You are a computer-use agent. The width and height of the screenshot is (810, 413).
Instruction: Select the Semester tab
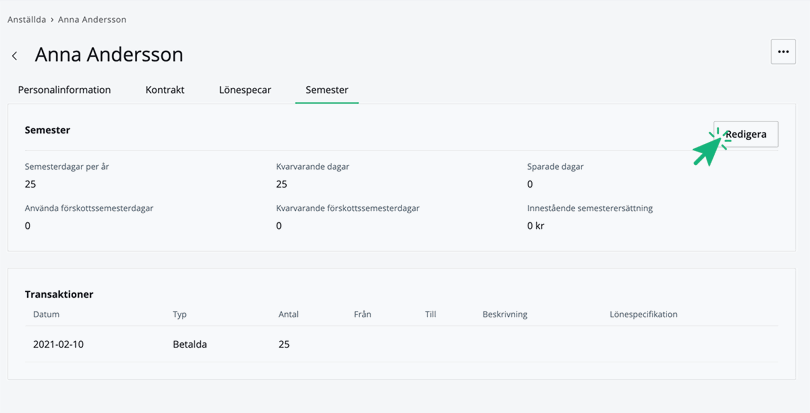[327, 90]
